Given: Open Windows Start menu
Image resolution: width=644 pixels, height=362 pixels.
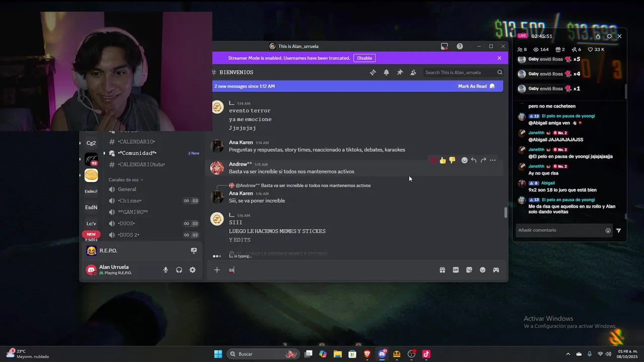Looking at the screenshot, I should pyautogui.click(x=218, y=354).
